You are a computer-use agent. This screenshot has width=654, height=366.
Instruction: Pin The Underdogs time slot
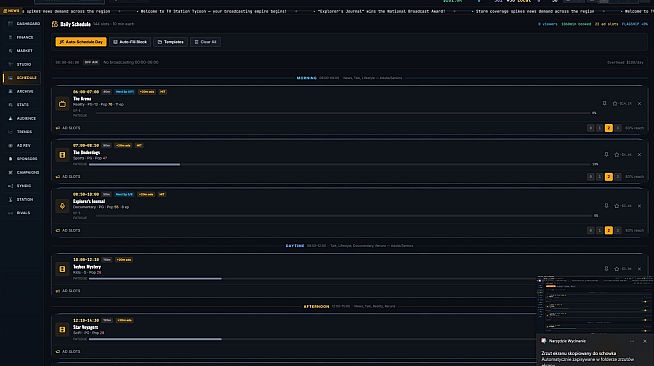606,155
